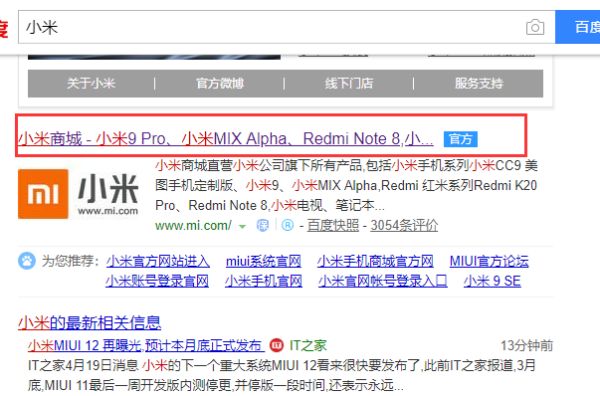Screen dimensions: 600x396
Task: Click the MIUI官方论坛 suggestion link
Action: (489, 261)
